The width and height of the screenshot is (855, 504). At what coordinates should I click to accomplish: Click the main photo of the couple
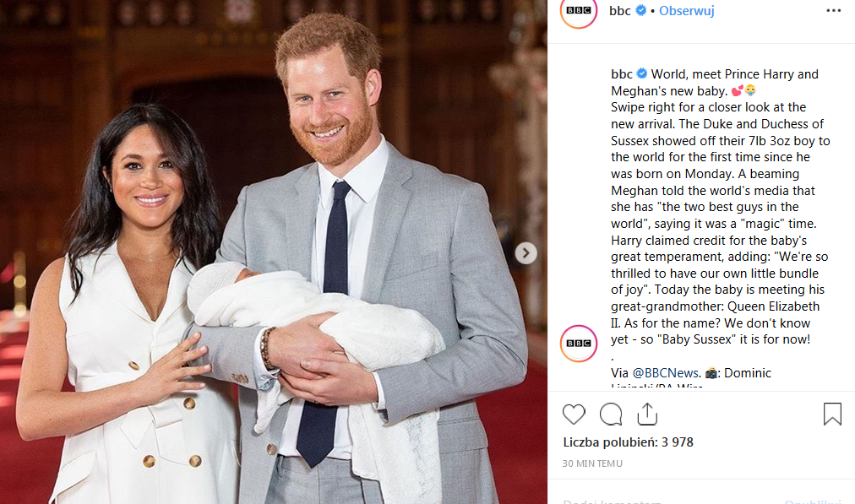tap(274, 252)
